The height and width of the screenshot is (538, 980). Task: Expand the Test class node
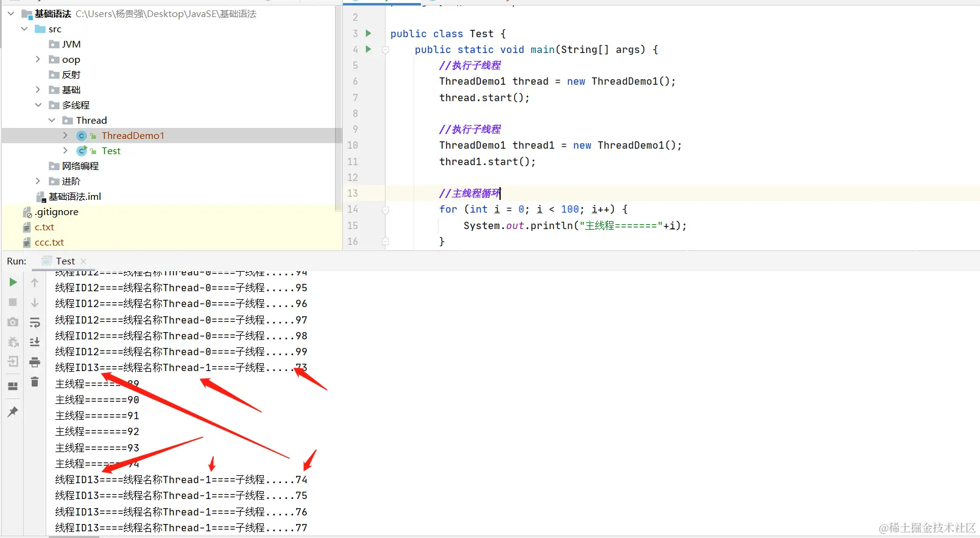click(x=65, y=150)
